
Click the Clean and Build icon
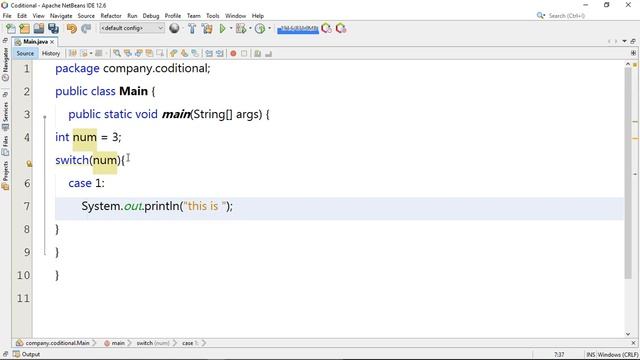click(207, 29)
